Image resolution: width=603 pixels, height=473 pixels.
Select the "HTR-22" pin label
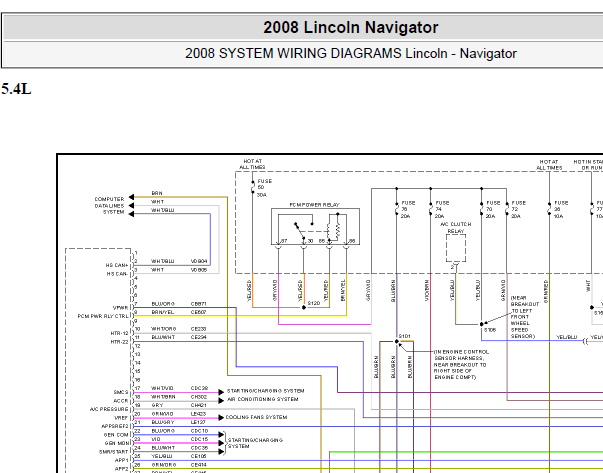(x=120, y=341)
